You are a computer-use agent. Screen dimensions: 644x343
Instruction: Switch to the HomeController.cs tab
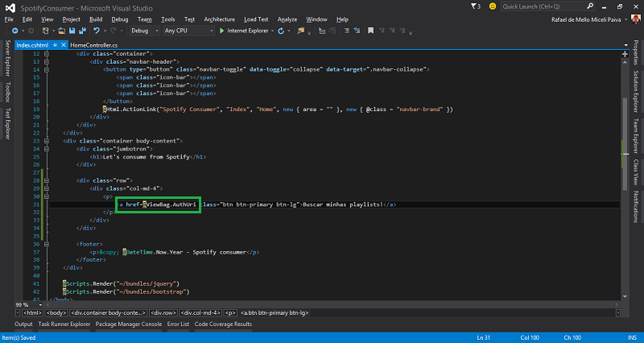pyautogui.click(x=93, y=45)
